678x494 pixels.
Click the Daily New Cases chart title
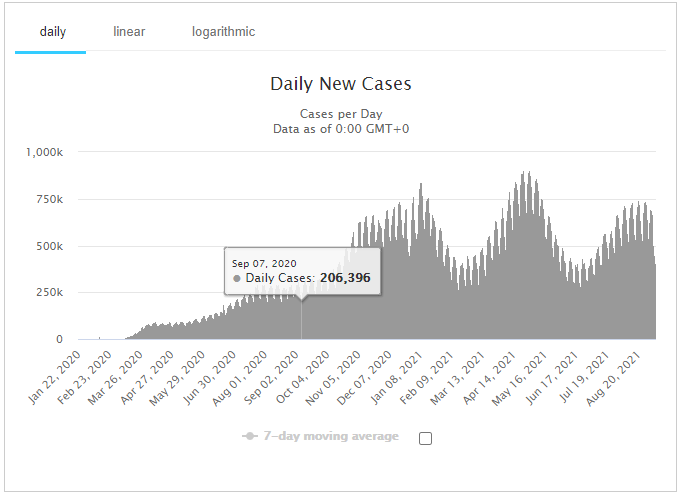pyautogui.click(x=340, y=84)
